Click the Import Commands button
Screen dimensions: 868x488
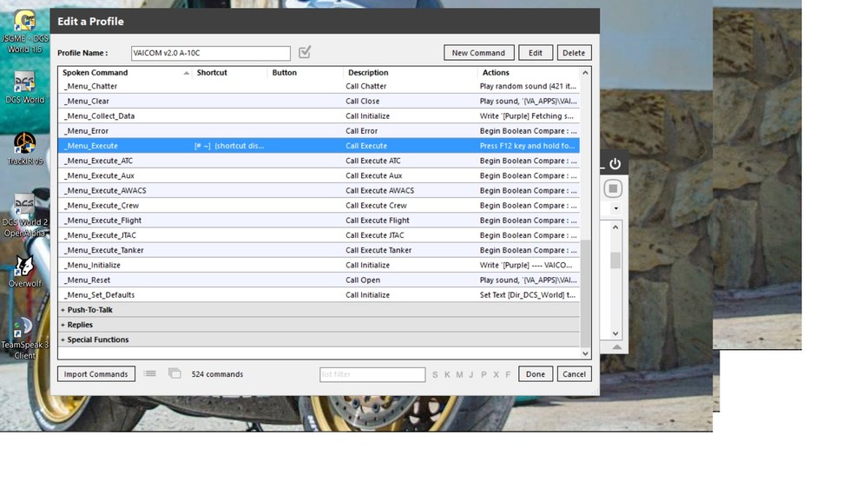(95, 374)
